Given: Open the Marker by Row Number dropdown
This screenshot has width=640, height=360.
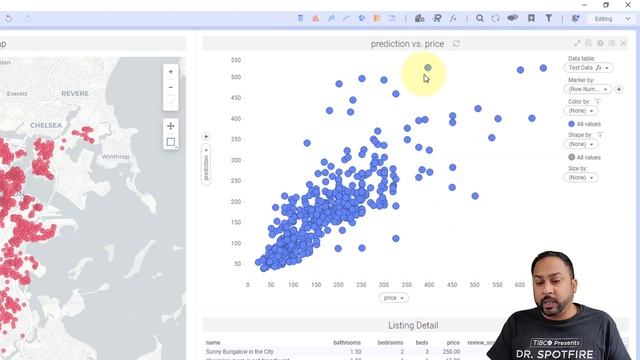Looking at the screenshot, I should point(587,89).
